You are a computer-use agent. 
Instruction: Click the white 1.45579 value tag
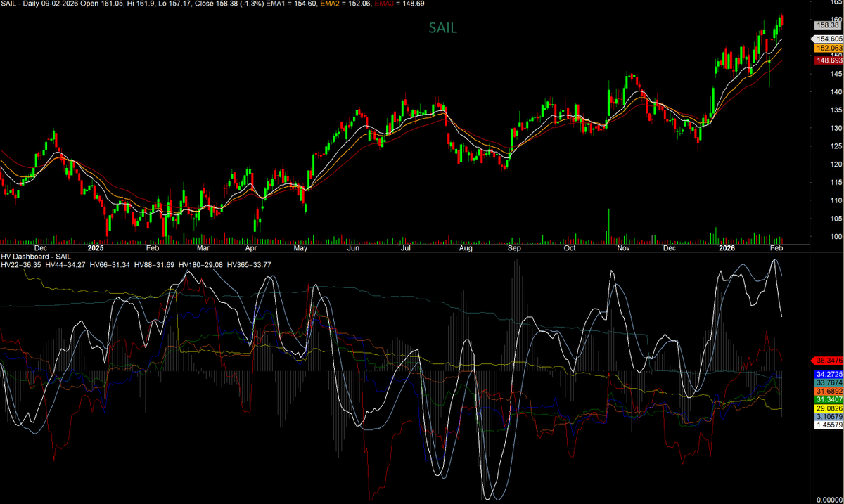point(828,425)
